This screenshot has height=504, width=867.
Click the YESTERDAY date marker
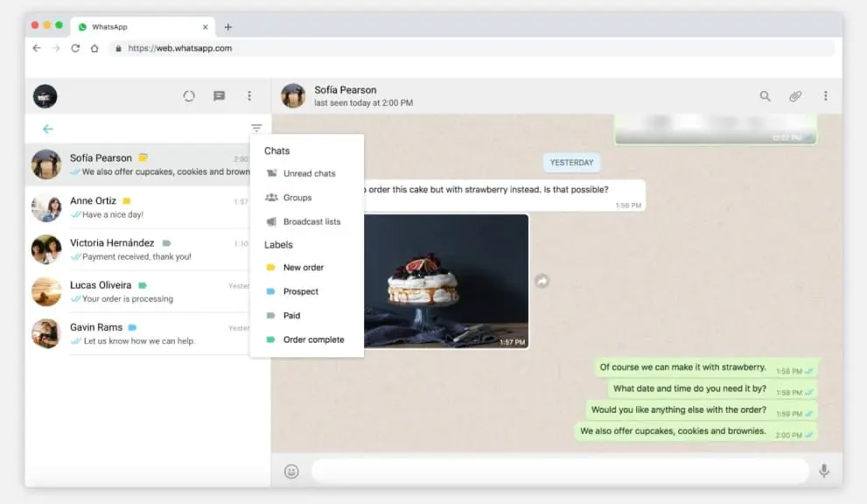pyautogui.click(x=572, y=163)
